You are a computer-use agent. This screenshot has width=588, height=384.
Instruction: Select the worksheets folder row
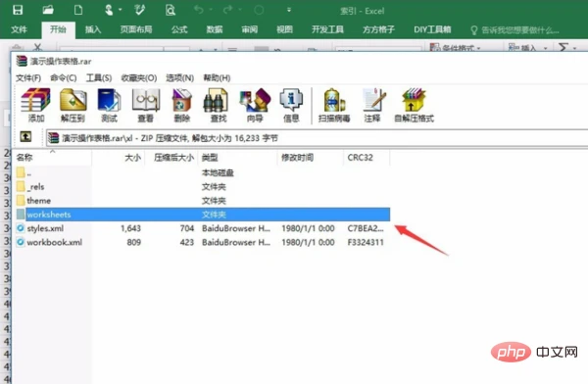pyautogui.click(x=203, y=215)
